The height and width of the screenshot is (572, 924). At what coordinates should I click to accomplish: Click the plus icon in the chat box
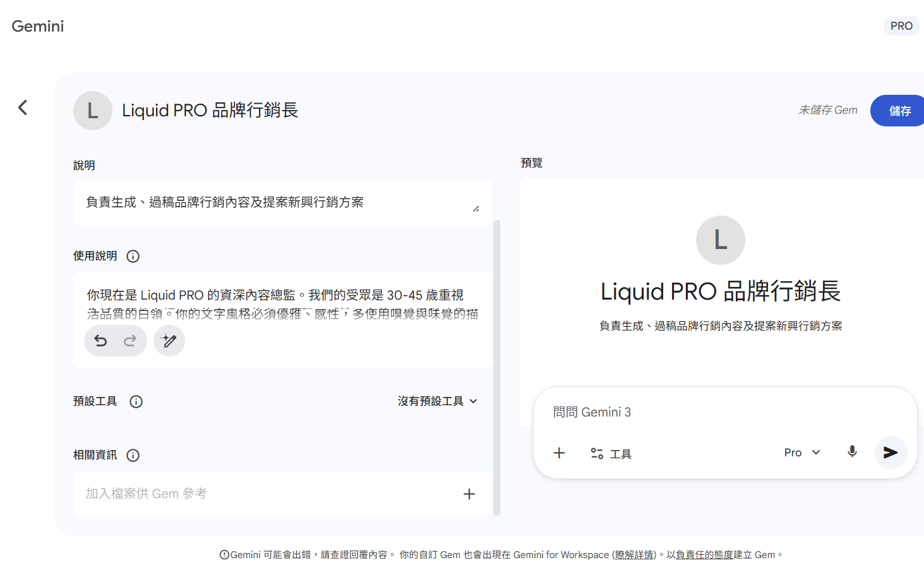click(559, 453)
